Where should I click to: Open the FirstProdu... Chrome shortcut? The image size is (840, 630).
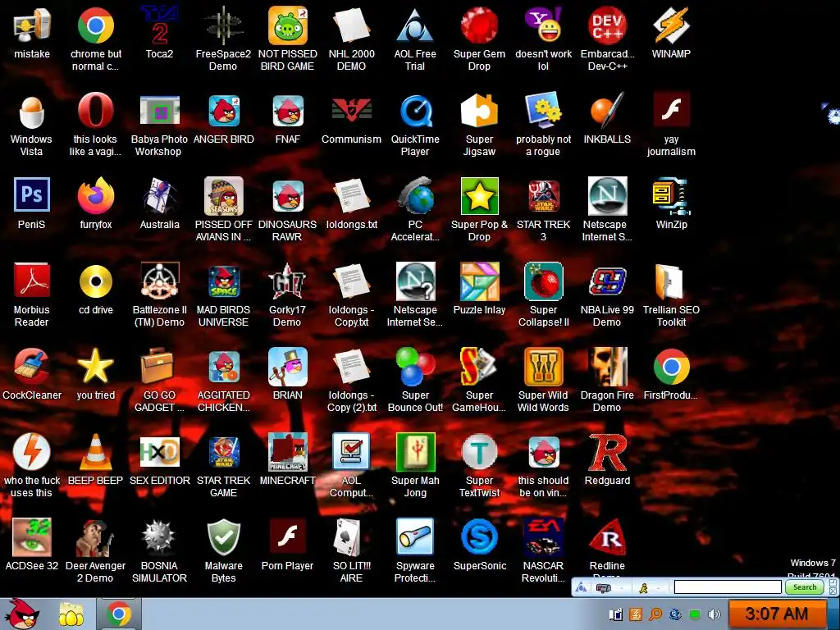pyautogui.click(x=671, y=367)
